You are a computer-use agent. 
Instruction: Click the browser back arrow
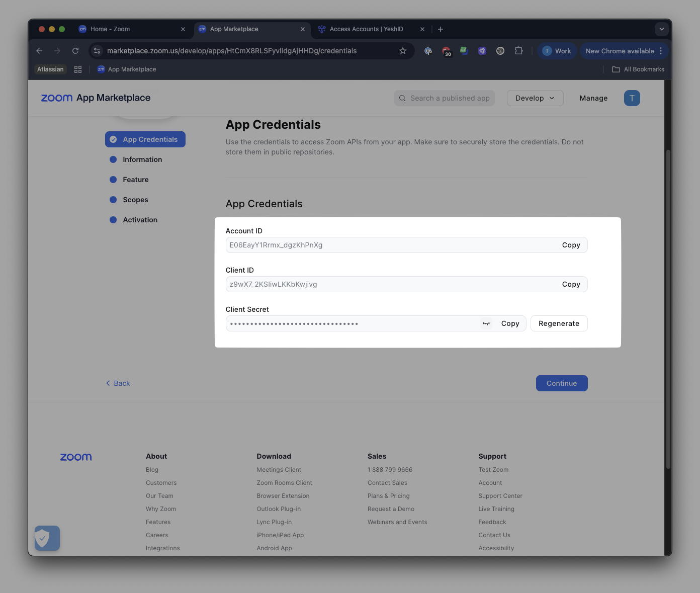(39, 51)
